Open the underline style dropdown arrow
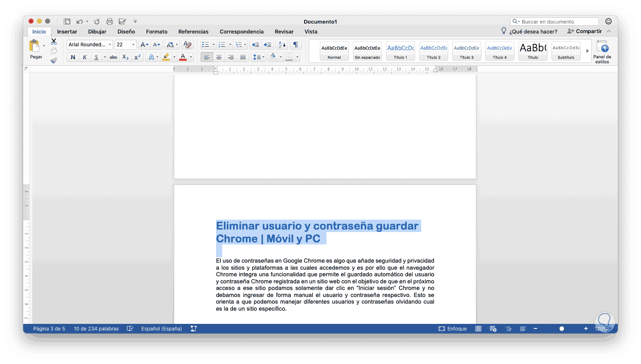 tap(105, 57)
